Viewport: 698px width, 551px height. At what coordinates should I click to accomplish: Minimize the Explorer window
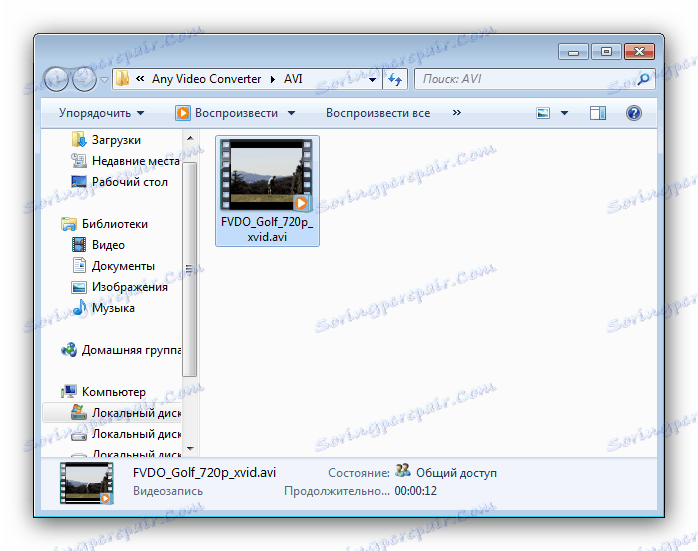(x=573, y=52)
